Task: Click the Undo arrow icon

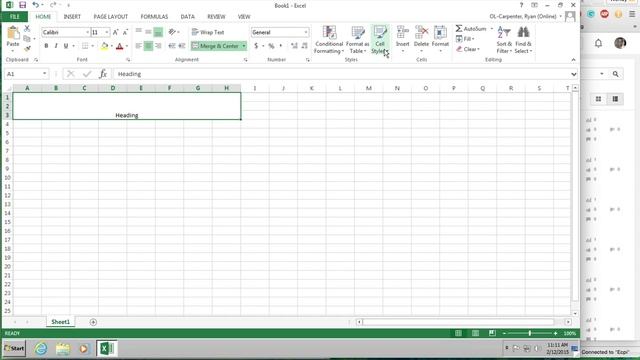Action: 36,5
